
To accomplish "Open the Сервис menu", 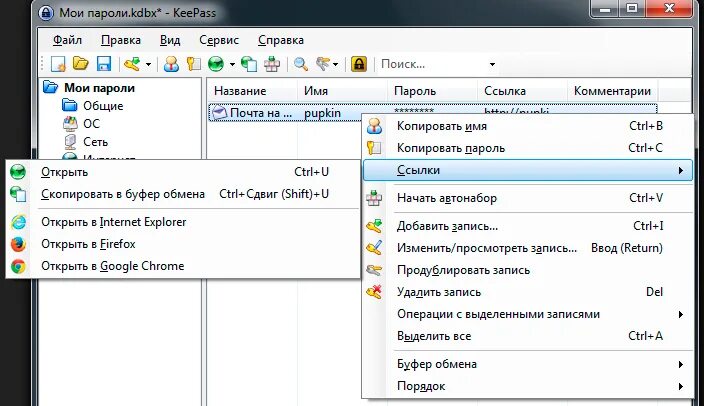I will pyautogui.click(x=219, y=40).
